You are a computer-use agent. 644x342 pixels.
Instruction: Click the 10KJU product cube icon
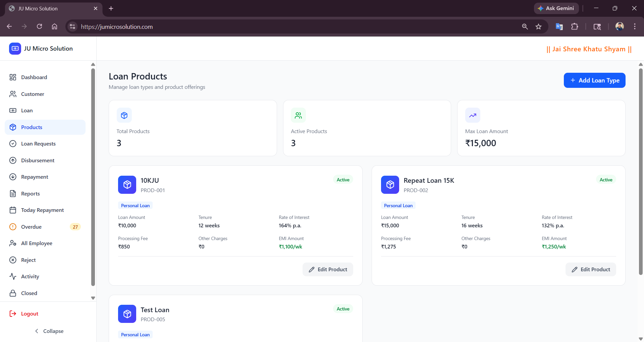[x=127, y=185]
